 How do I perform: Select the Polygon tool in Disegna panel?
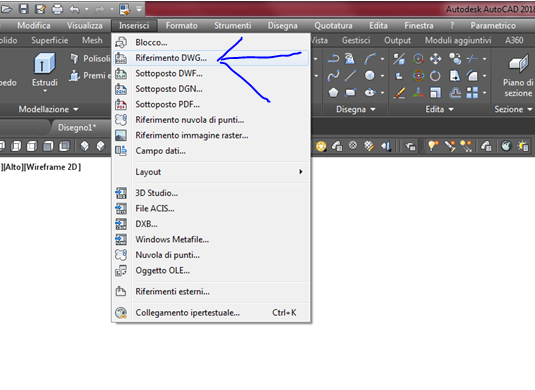click(x=333, y=92)
